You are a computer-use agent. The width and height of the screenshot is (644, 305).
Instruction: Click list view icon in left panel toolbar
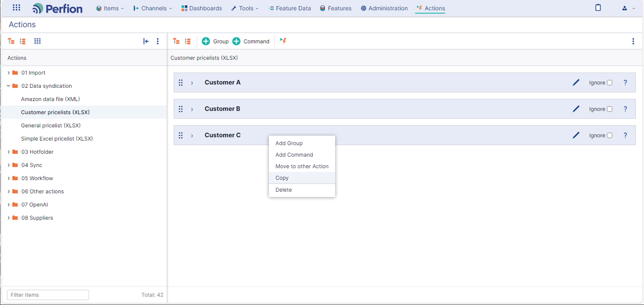[23, 41]
